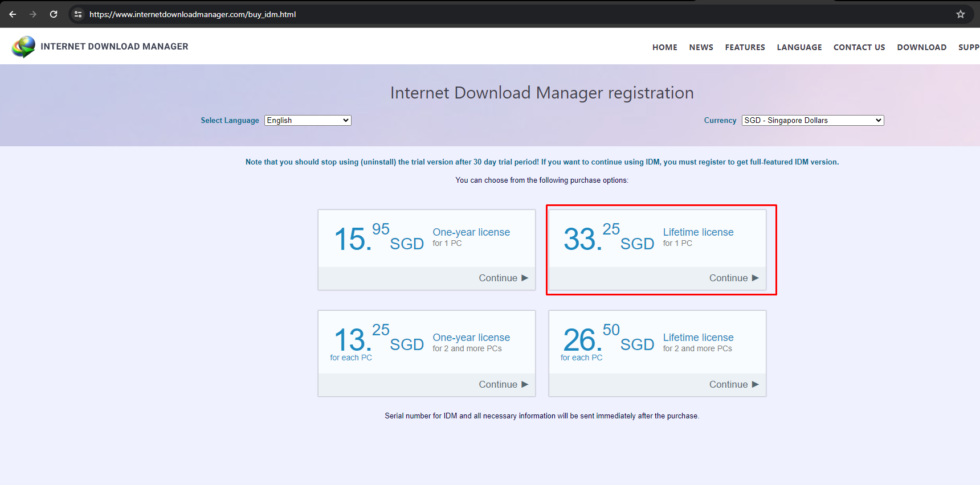This screenshot has width=980, height=485.
Task: Click the browser back arrow
Action: [13, 14]
